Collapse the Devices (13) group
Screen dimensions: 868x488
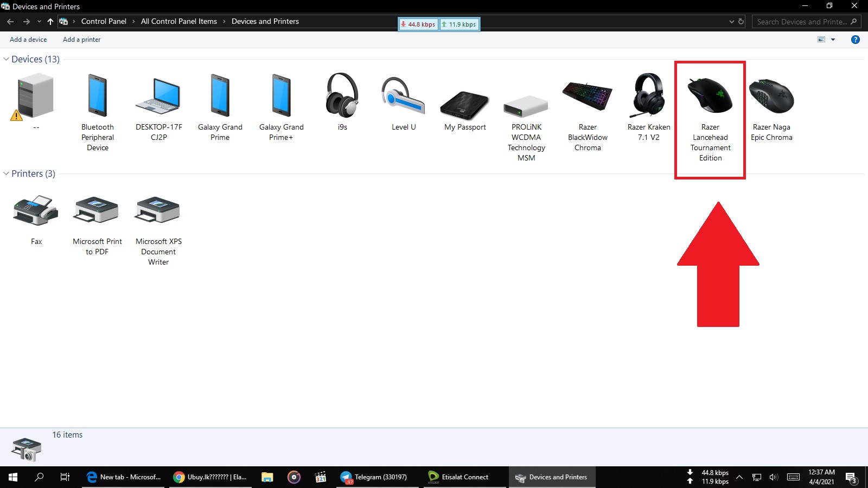coord(6,59)
